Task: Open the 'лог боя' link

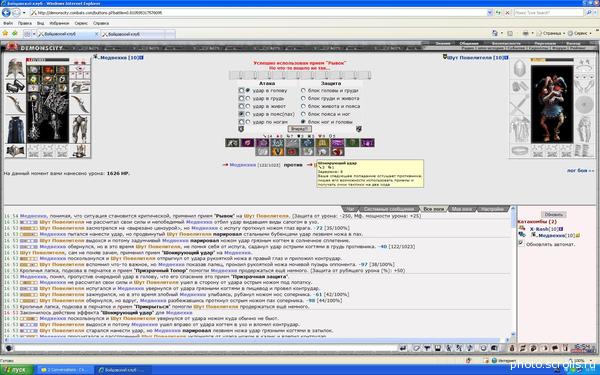Action: (580, 171)
